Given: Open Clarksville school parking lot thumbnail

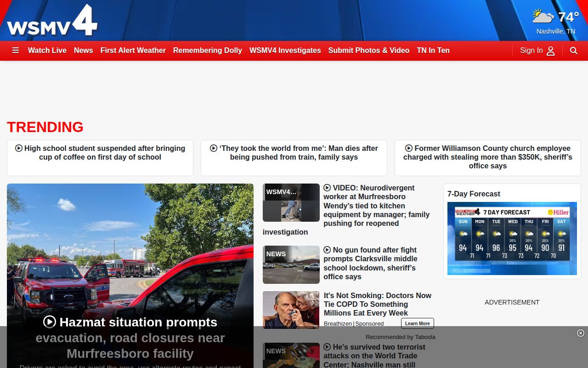Looking at the screenshot, I should pyautogui.click(x=291, y=264).
